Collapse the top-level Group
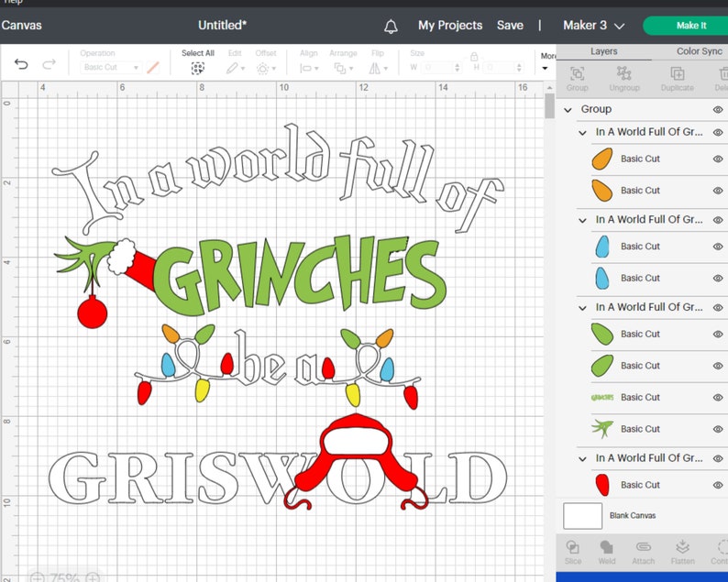728x582 pixels. click(568, 110)
